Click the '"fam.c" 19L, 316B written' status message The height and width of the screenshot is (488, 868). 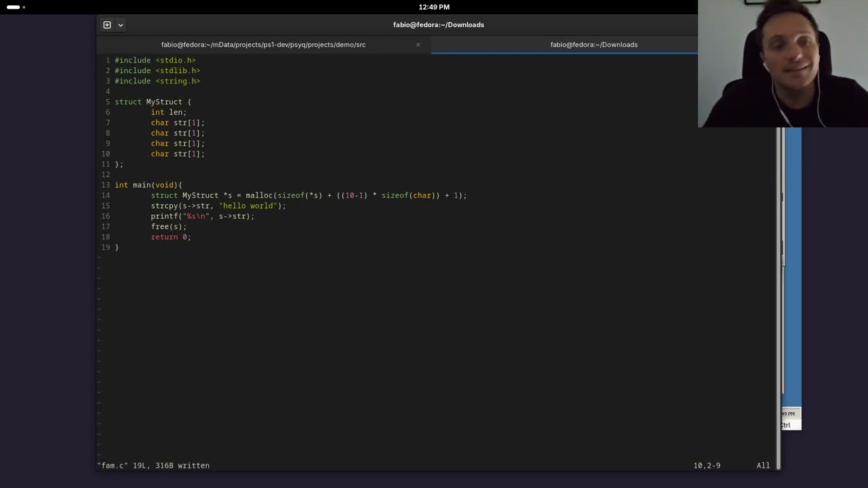(153, 466)
